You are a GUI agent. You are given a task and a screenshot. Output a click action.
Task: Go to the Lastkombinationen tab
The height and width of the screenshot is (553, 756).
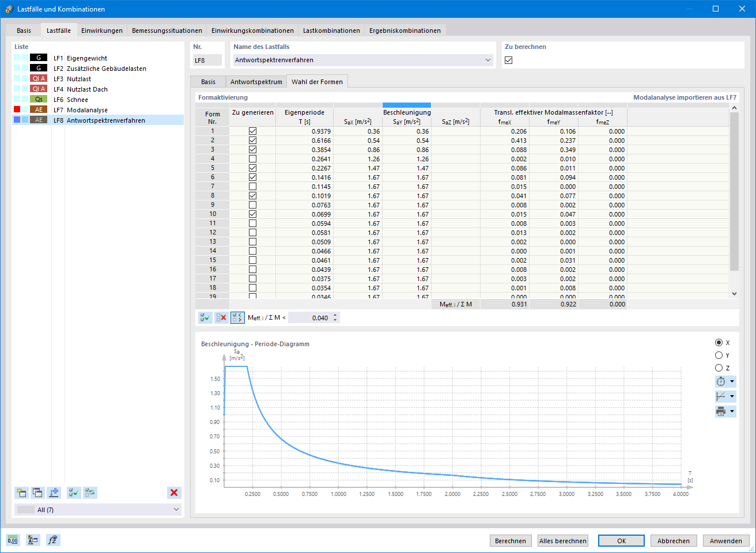pyautogui.click(x=331, y=31)
